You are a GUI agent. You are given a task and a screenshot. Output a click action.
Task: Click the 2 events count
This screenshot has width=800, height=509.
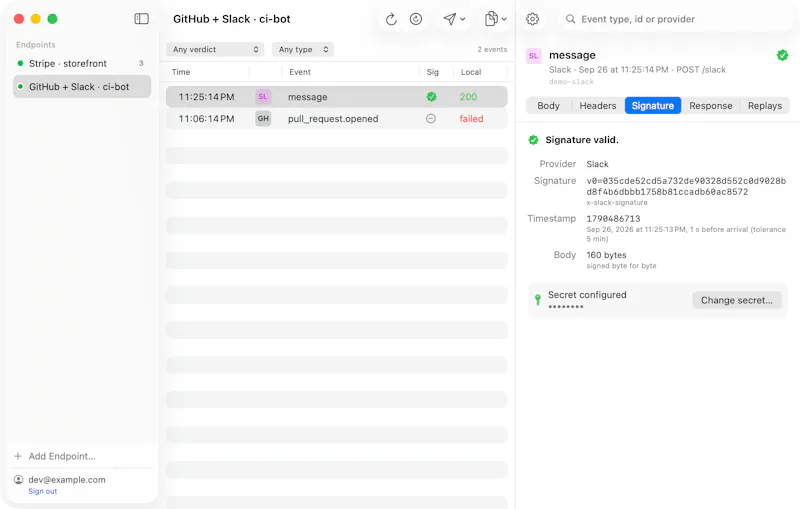[x=492, y=49]
